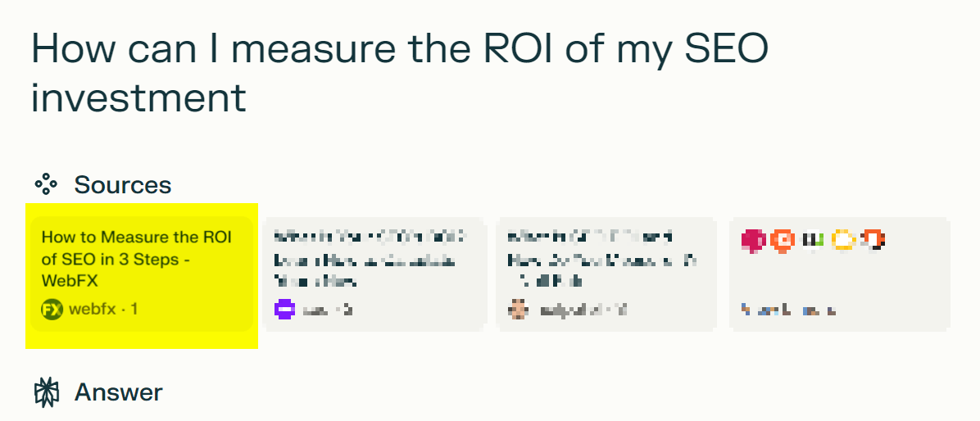Click the avatar favicon in third source card

click(x=518, y=309)
